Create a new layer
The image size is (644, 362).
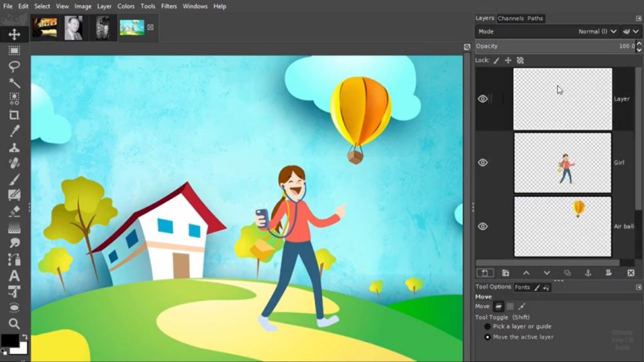(x=485, y=272)
